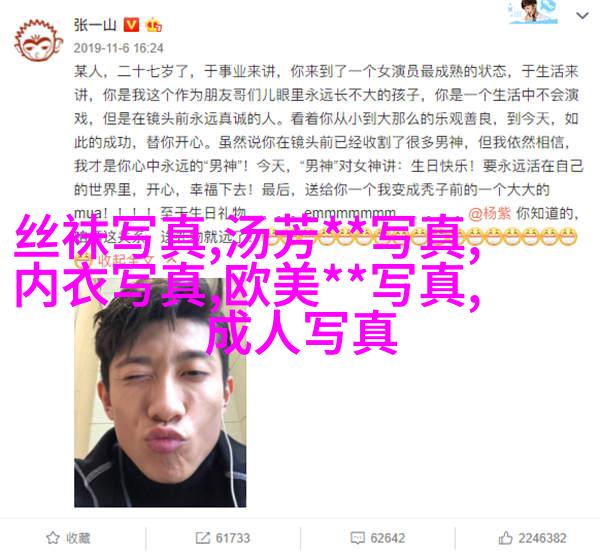This screenshot has height=558, width=600.
Task: Click the 2246382 likes count
Action: pos(542,538)
